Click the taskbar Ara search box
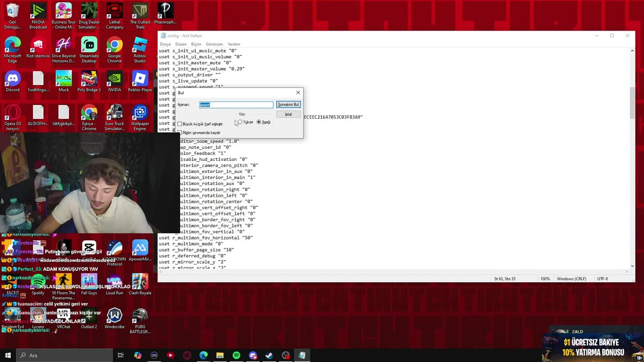 pyautogui.click(x=64, y=355)
